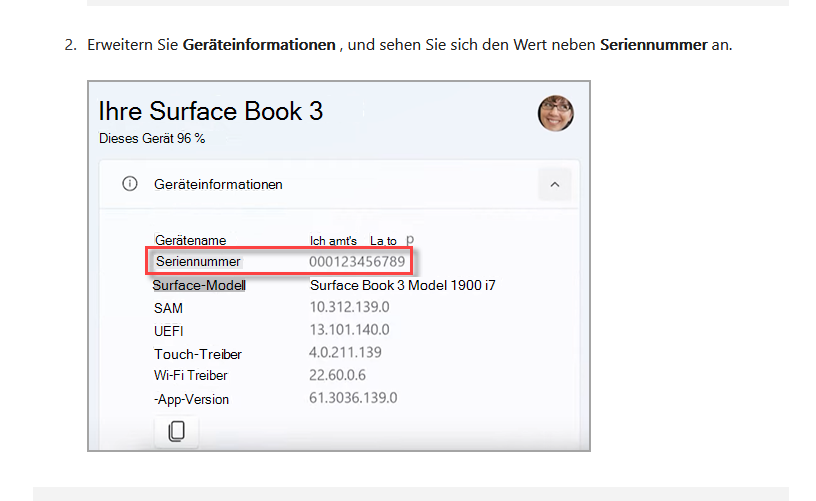816x501 pixels.
Task: Select UEFI version 13.101.140.0
Action: pos(349,330)
